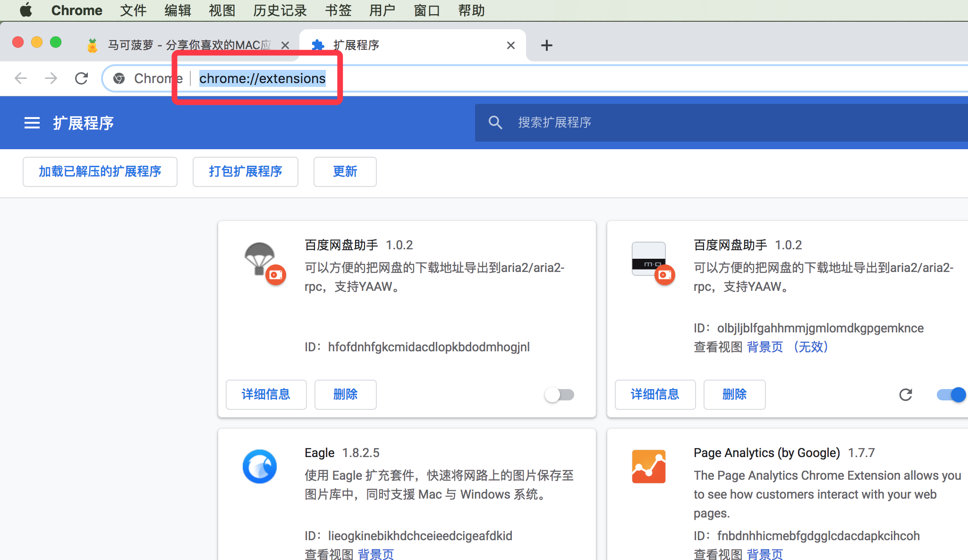Open 详细信息 for second 百度网盘助手
Viewport: 968px width, 560px height.
click(655, 395)
